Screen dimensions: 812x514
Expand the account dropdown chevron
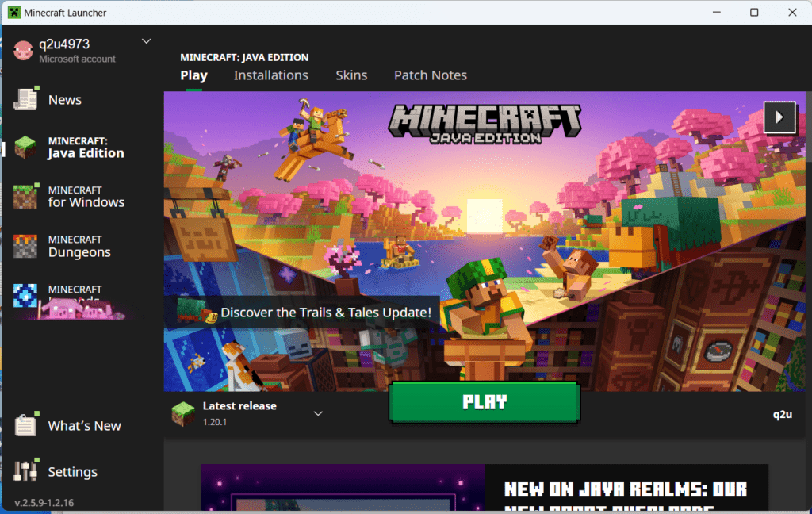pos(146,41)
